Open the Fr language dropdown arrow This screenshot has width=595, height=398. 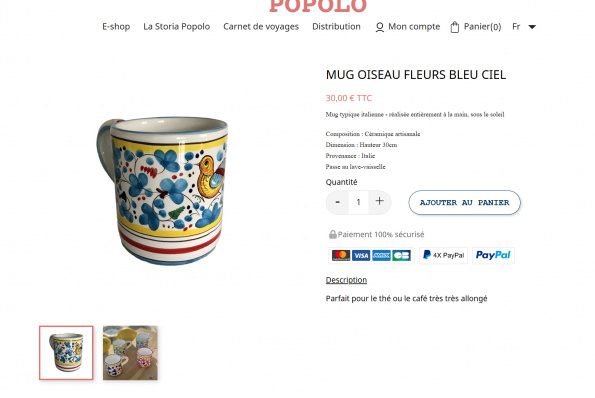(x=532, y=27)
